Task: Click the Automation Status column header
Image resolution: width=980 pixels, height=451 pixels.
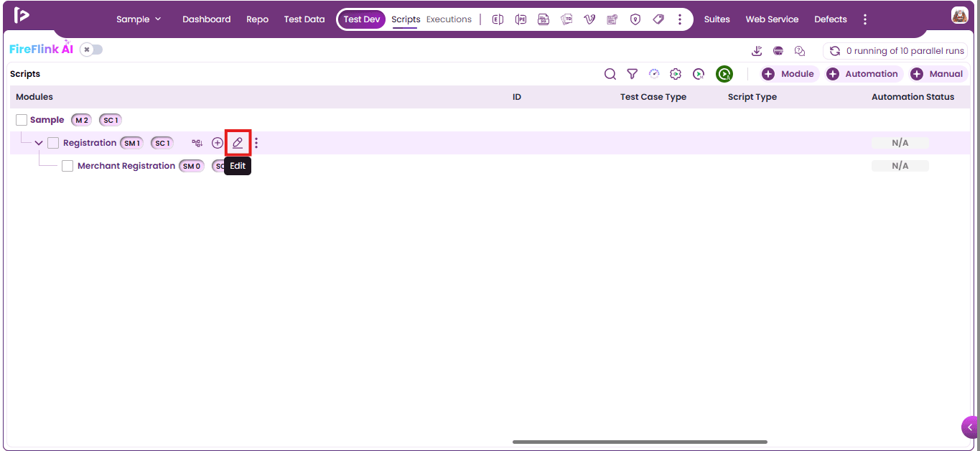Action: (x=913, y=97)
